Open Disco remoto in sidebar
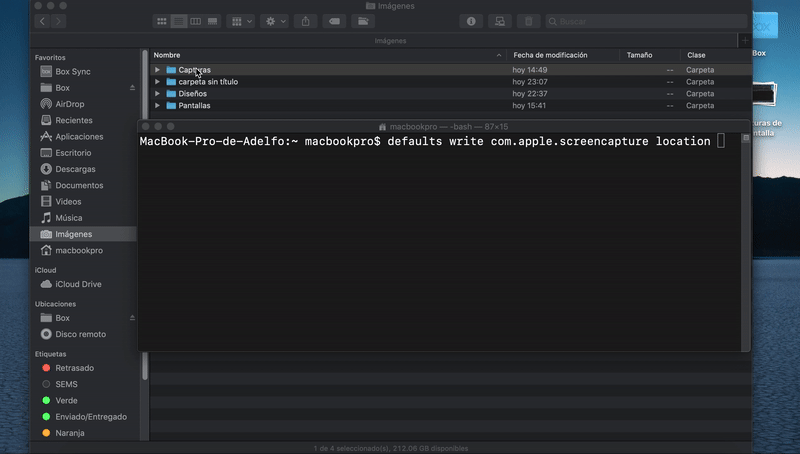This screenshot has width=800, height=454. (x=80, y=334)
